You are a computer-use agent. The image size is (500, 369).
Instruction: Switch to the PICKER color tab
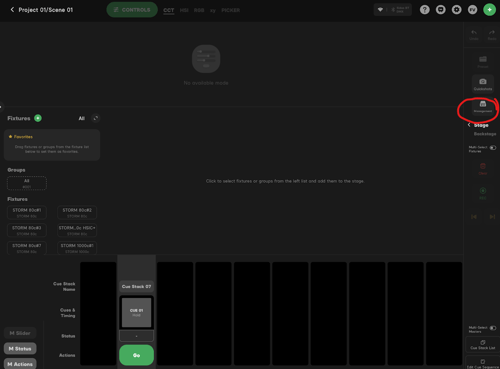pyautogui.click(x=231, y=10)
